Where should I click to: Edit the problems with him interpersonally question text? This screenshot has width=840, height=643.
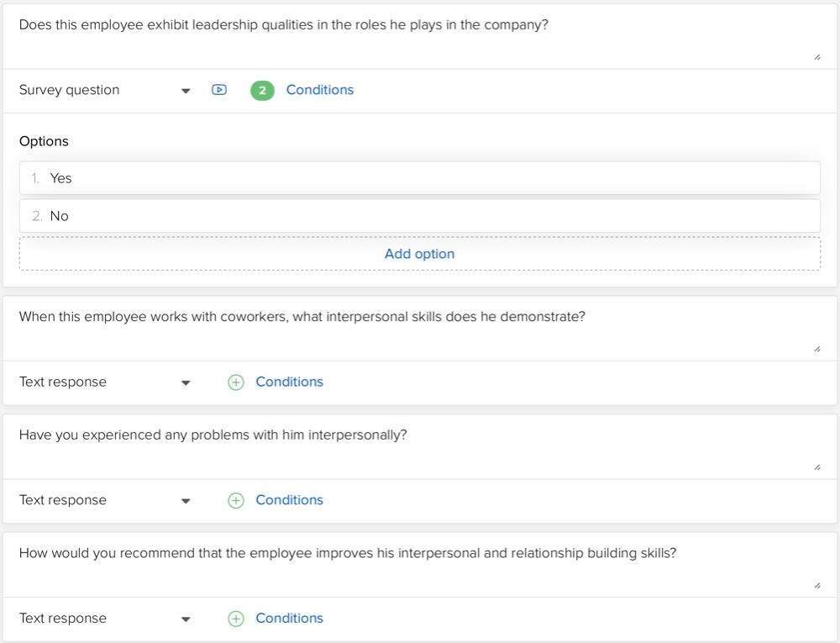coord(419,447)
